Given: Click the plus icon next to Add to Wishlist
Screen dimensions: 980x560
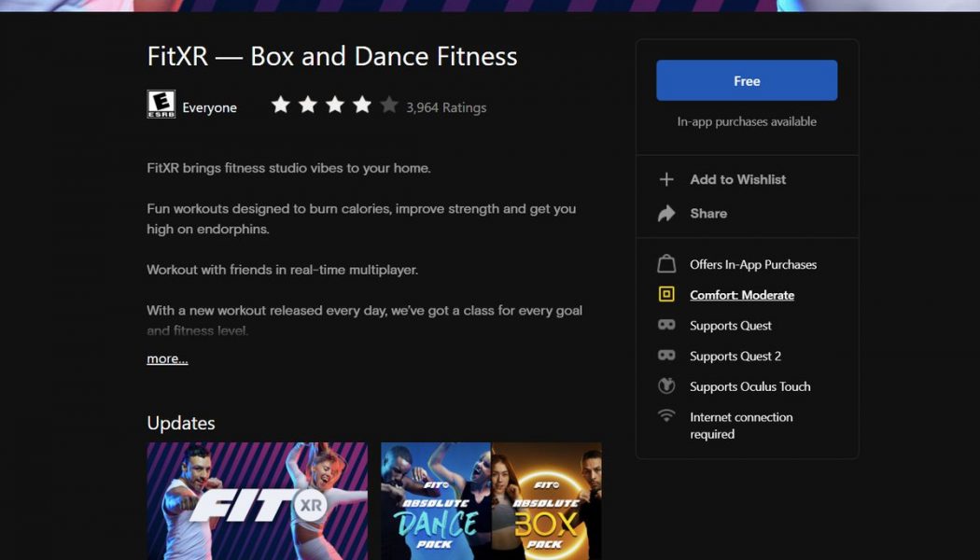Looking at the screenshot, I should coord(666,179).
